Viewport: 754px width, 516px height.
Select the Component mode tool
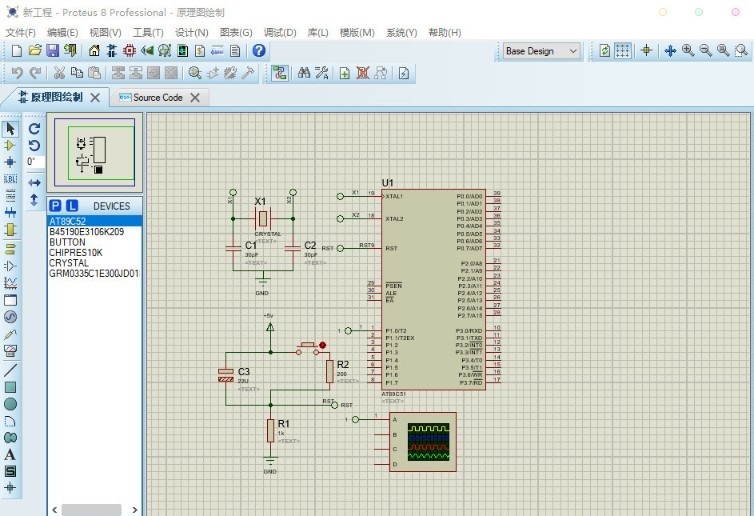click(10, 145)
